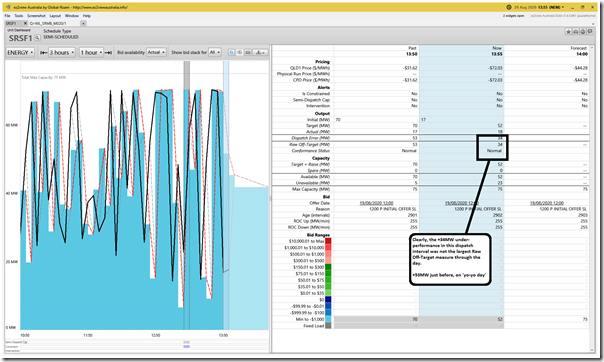The width and height of the screenshot is (604, 362).
Task: Jump forward in time using right arrow
Action: [108, 52]
